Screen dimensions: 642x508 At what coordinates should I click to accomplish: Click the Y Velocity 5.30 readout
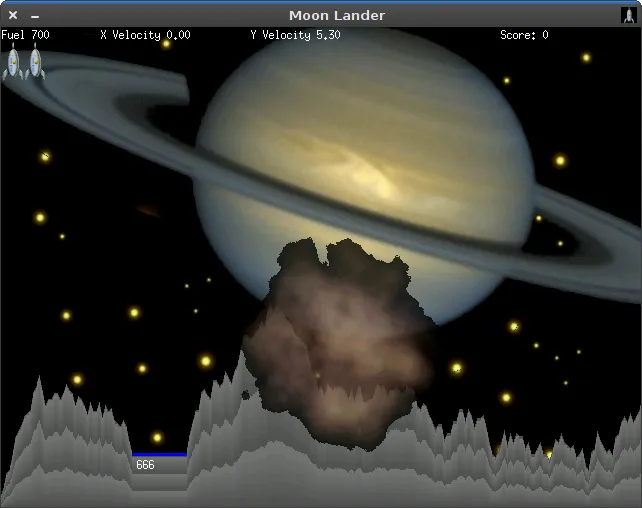295,35
